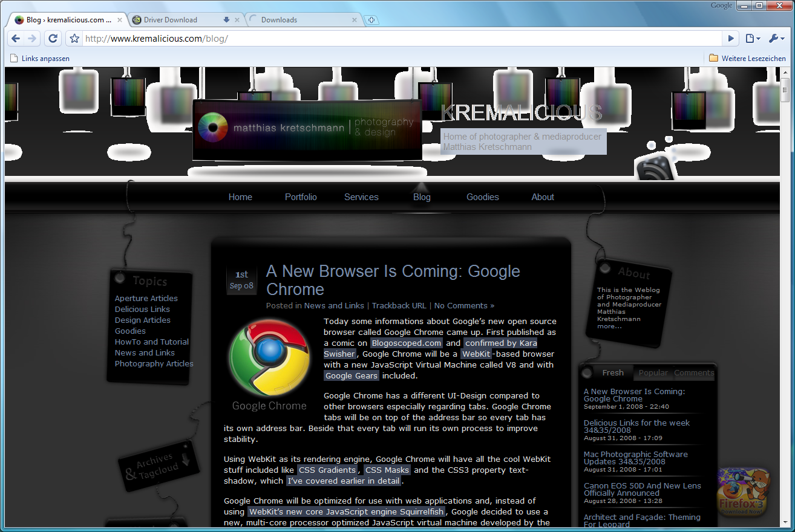Open HowTo and Tutorial topic

(x=152, y=342)
